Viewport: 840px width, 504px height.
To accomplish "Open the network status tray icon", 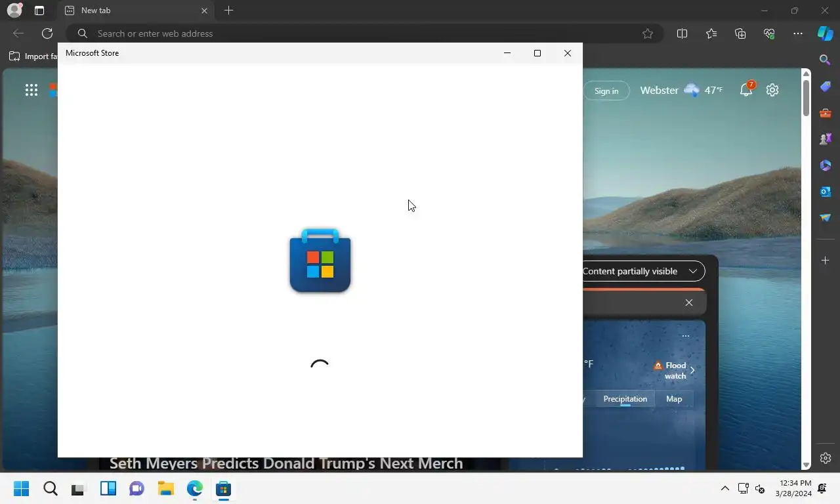I will (x=743, y=488).
